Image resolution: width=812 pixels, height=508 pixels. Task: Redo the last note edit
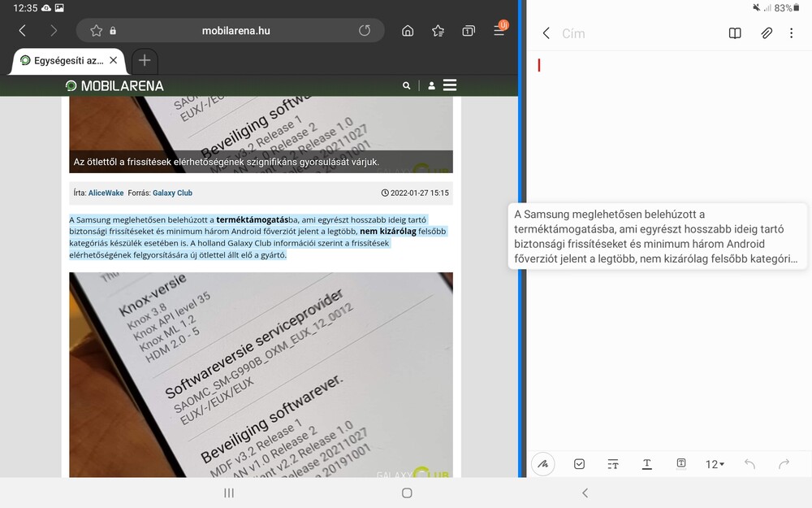pos(784,464)
